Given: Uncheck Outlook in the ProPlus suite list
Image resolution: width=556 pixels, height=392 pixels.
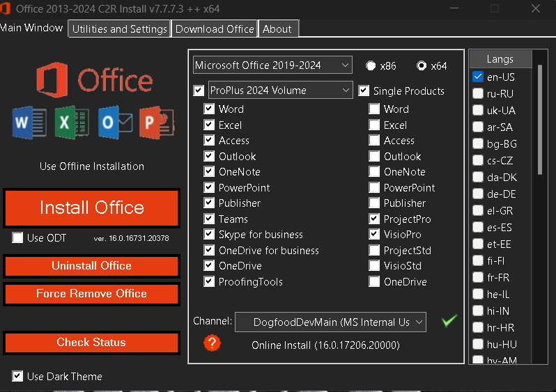Looking at the screenshot, I should tap(209, 156).
